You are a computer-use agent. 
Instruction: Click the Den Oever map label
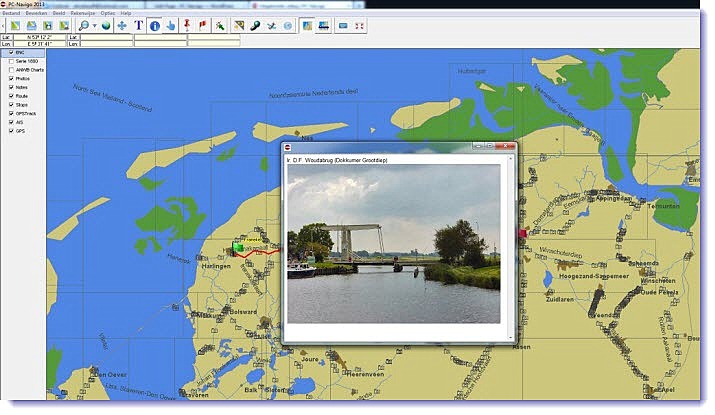pyautogui.click(x=111, y=375)
